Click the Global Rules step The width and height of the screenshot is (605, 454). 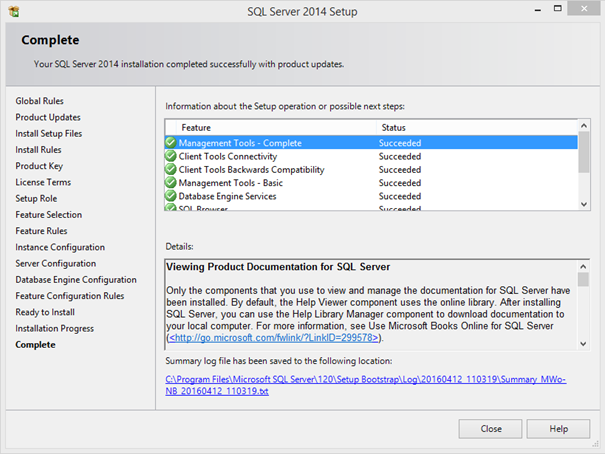(39, 101)
